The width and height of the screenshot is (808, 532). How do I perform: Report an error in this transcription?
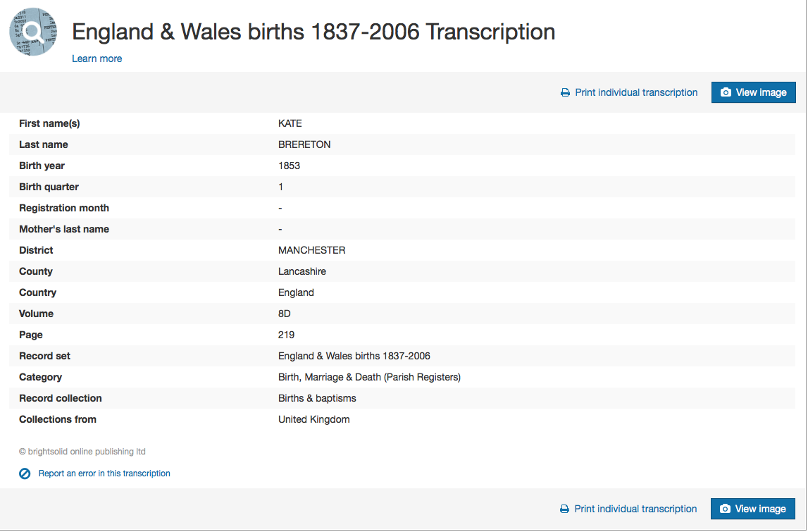pos(104,474)
